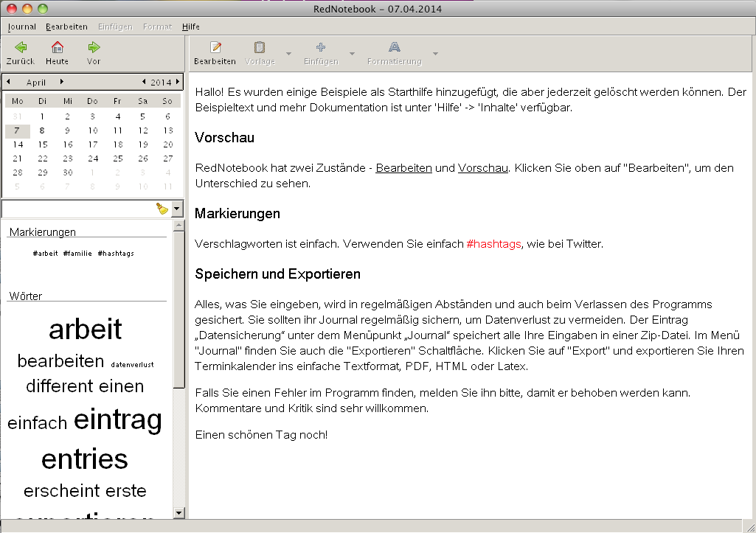Click the word 'einfach' in word cloud

(x=37, y=423)
